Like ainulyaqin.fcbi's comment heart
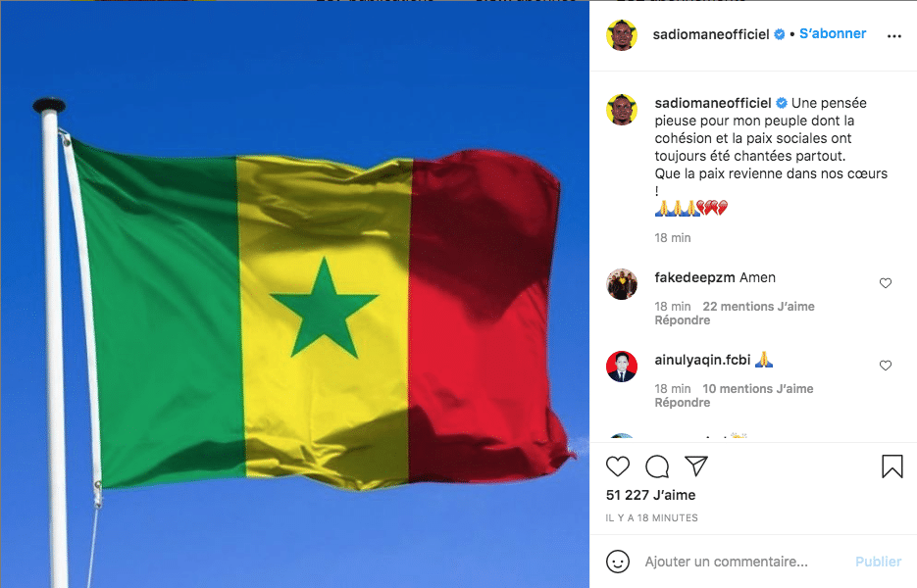Viewport: 917px width, 588px height. tap(886, 366)
